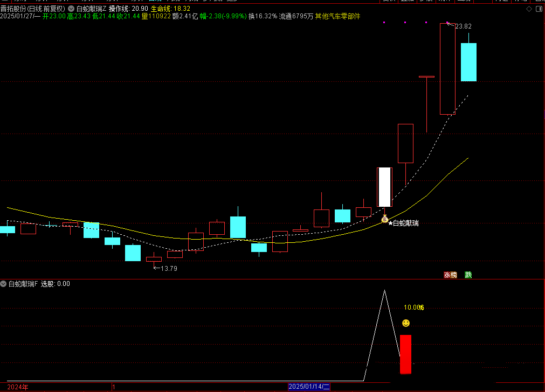The height and width of the screenshot is (392, 545).
Task: Click the 白蛇献瑞Z indicator name
Action: pyautogui.click(x=92, y=9)
